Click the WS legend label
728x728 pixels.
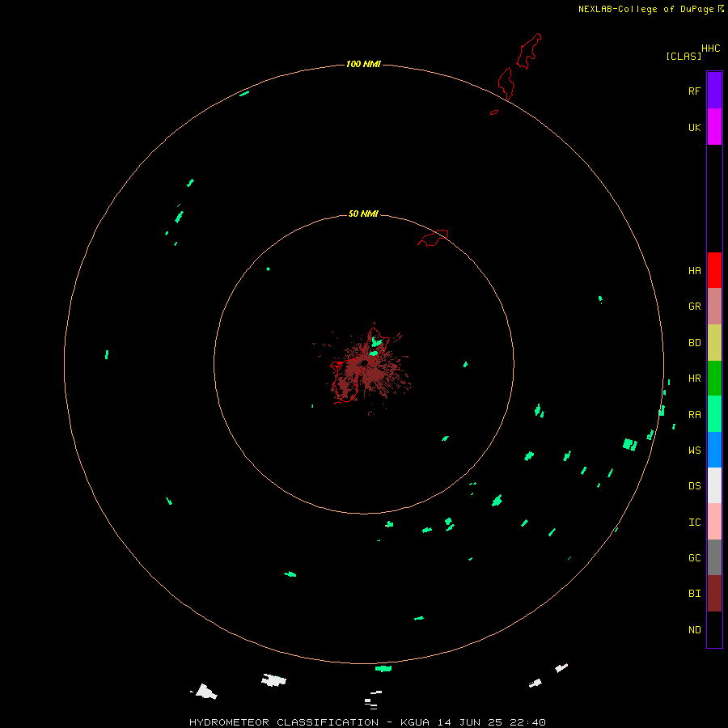[694, 450]
